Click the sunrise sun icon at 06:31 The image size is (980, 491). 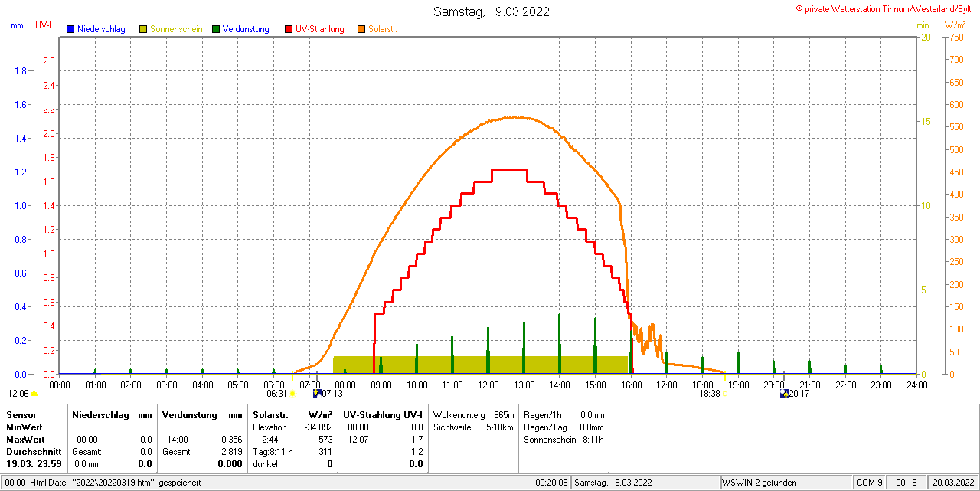292,394
